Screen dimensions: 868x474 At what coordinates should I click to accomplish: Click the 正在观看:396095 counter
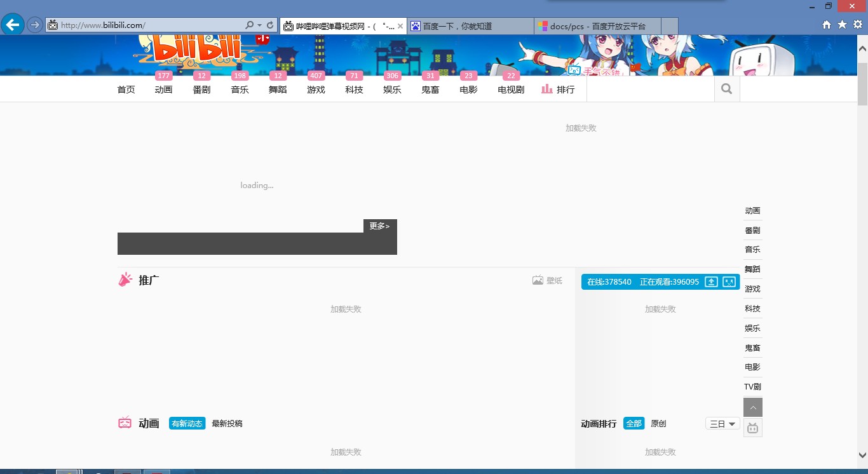click(x=669, y=281)
